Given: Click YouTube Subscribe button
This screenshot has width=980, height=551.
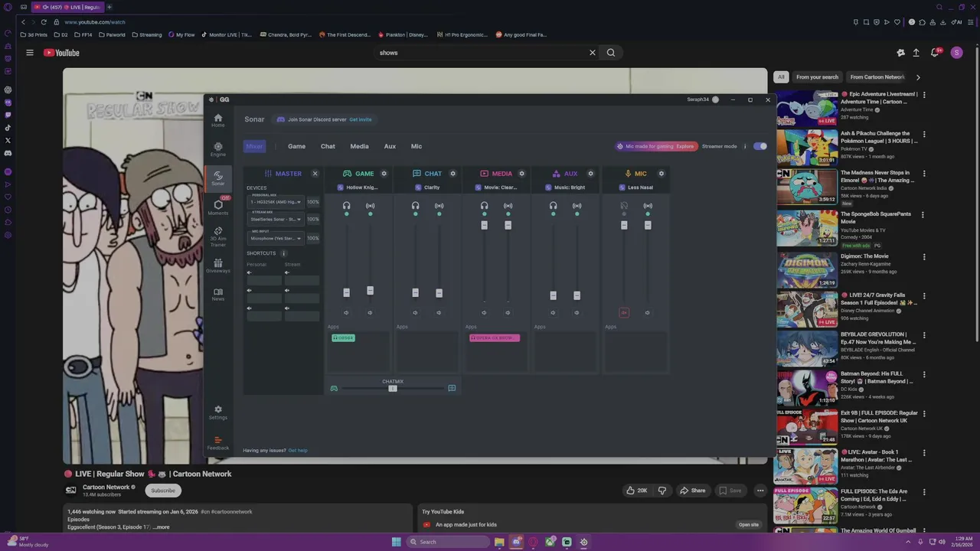Looking at the screenshot, I should (x=163, y=491).
